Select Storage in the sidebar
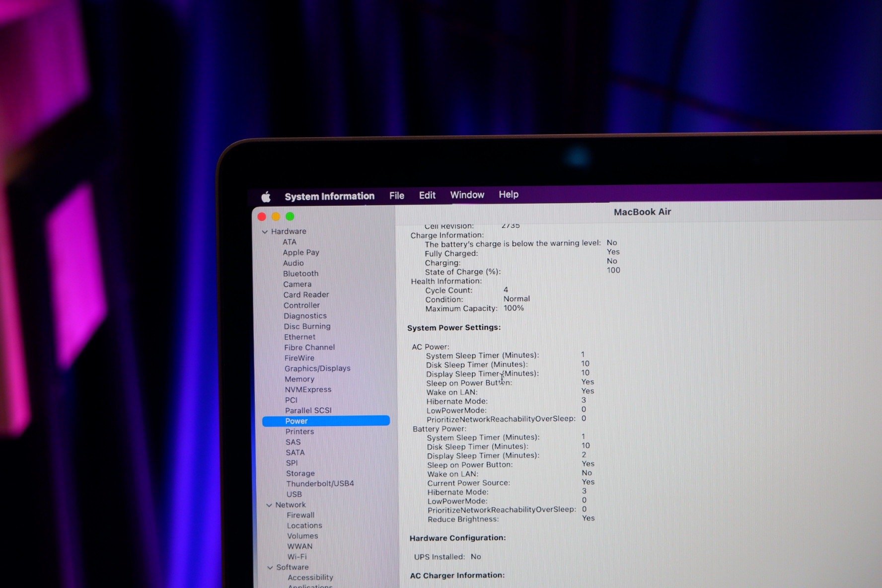This screenshot has height=588, width=882. coord(300,473)
